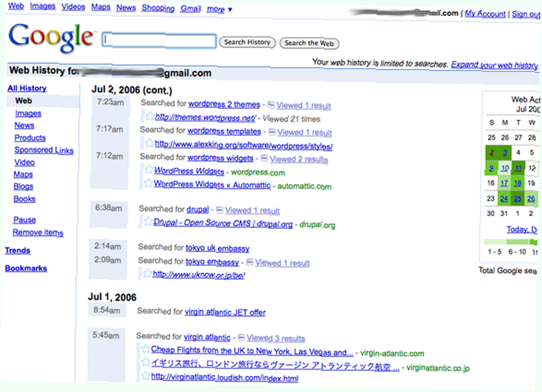Pause web history recording
Screen dimensions: 542x392
[x=24, y=220]
